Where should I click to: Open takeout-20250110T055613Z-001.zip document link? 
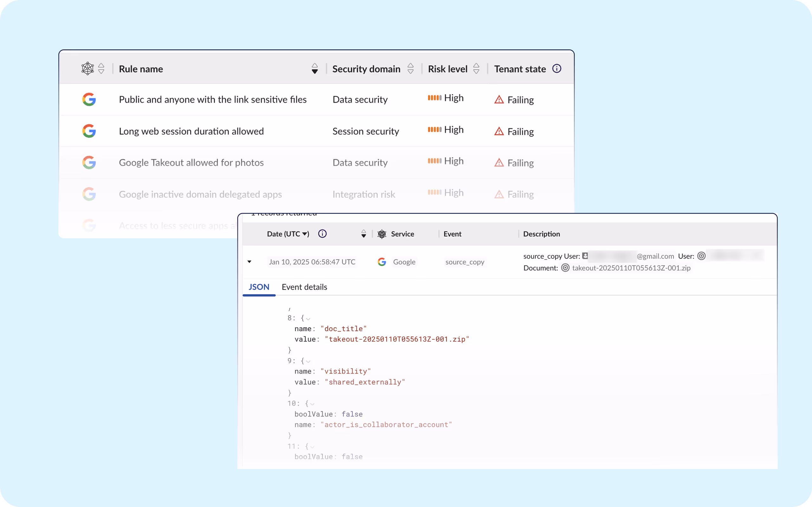(x=631, y=268)
